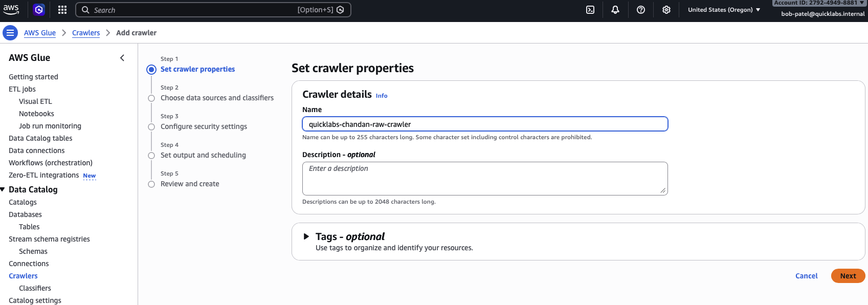Image resolution: width=868 pixels, height=305 pixels.
Task: Open Getting started in sidebar
Action: tap(33, 77)
